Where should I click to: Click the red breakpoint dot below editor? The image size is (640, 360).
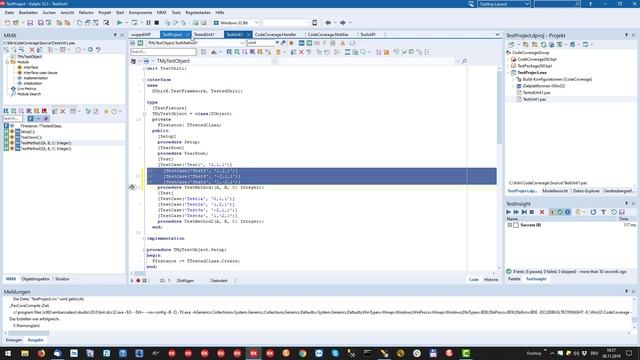138,280
